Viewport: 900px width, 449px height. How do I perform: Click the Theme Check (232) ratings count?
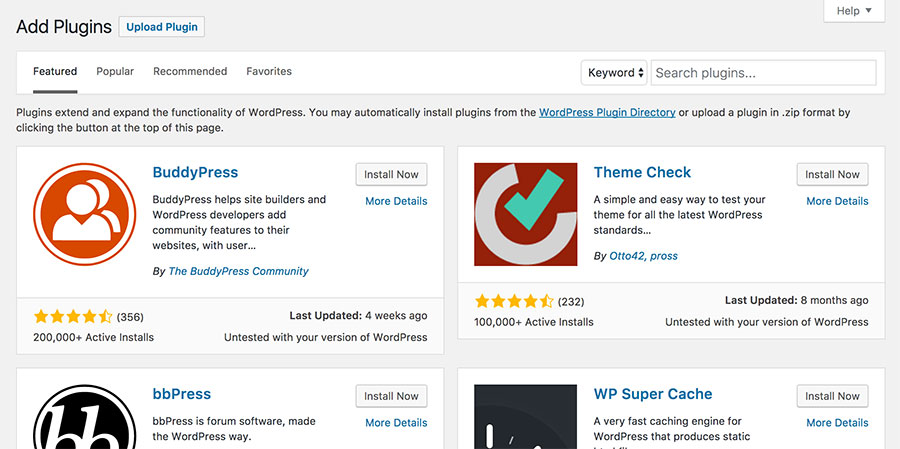(571, 301)
